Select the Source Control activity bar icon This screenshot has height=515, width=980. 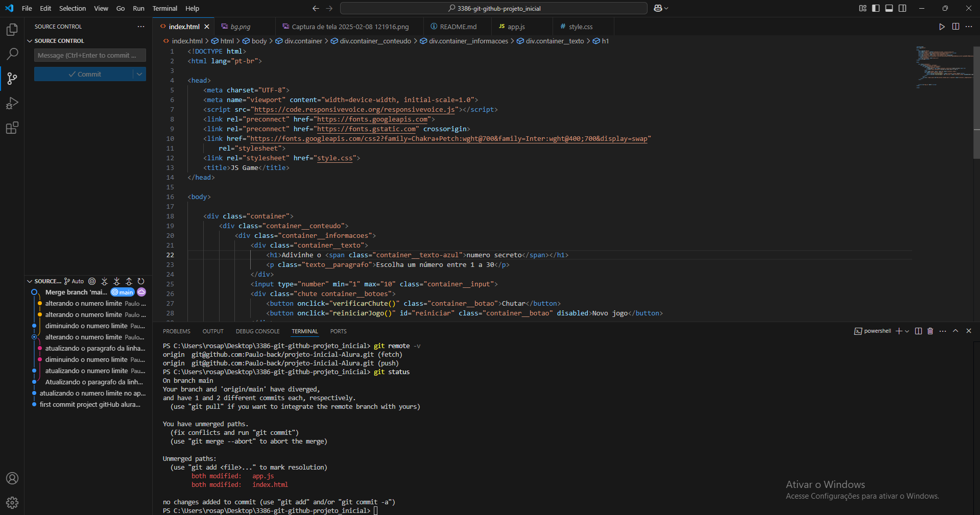pyautogui.click(x=12, y=78)
